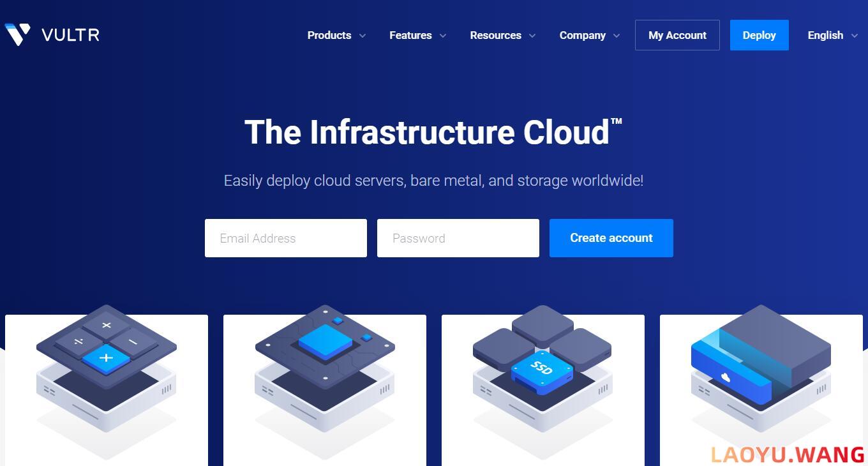Screen dimensions: 868x466
Task: Click the blue Deploy button
Action: pos(759,35)
